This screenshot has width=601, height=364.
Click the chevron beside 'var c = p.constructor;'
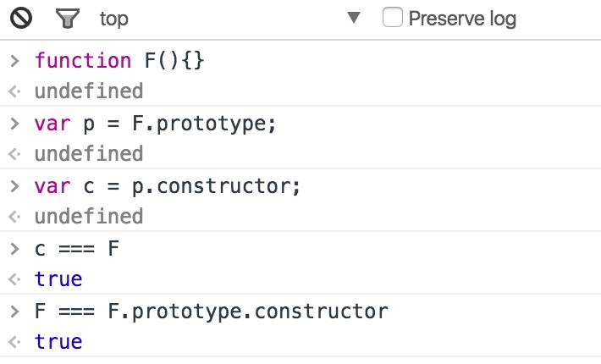15,186
